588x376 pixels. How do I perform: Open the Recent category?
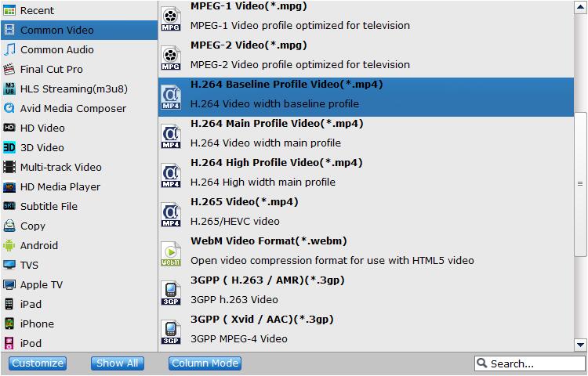pyautogui.click(x=79, y=10)
